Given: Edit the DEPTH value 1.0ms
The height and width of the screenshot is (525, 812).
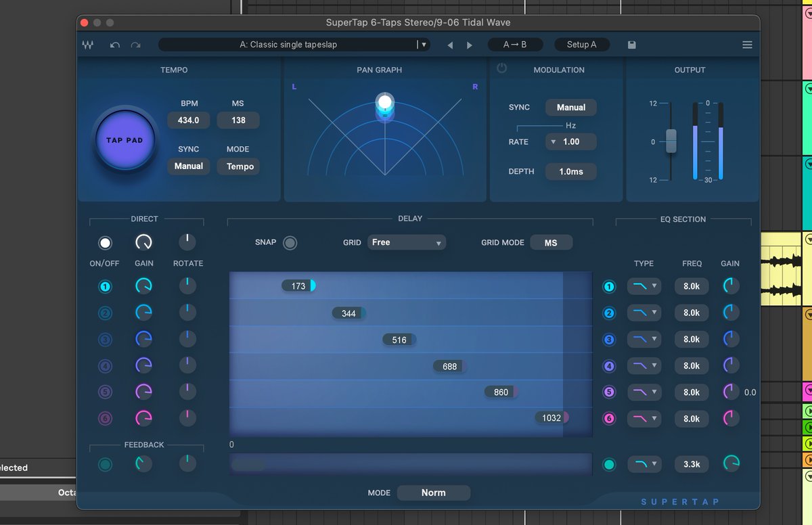Looking at the screenshot, I should (571, 172).
